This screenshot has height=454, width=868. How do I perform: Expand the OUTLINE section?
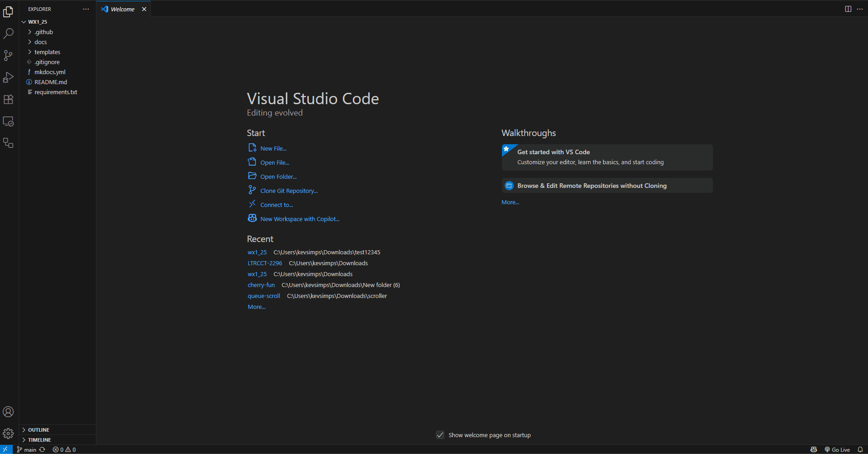point(39,430)
